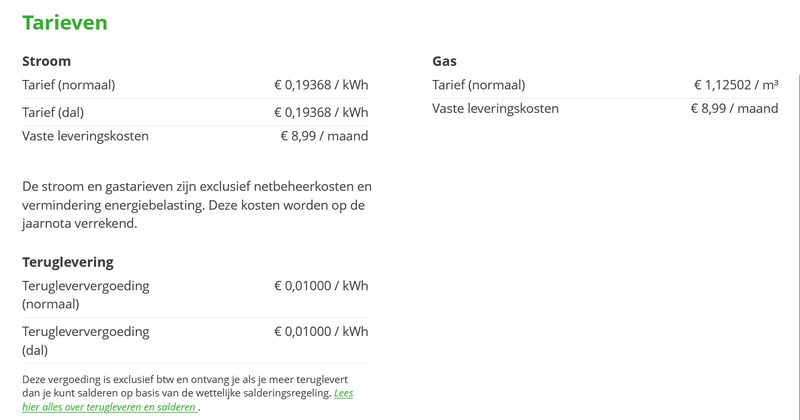Viewport: 800px width, 420px height.
Task: Click the Terugleververgoeding normaal € 0,01000 value
Action: [321, 286]
